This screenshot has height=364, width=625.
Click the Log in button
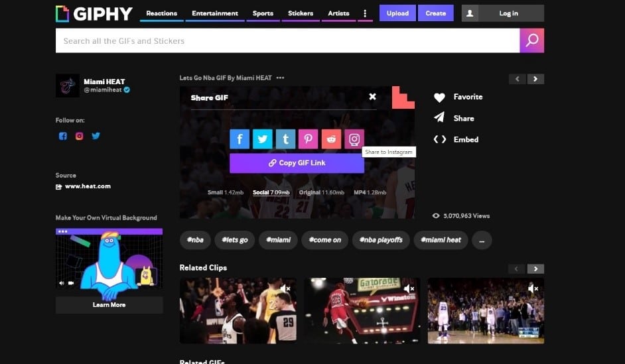509,13
